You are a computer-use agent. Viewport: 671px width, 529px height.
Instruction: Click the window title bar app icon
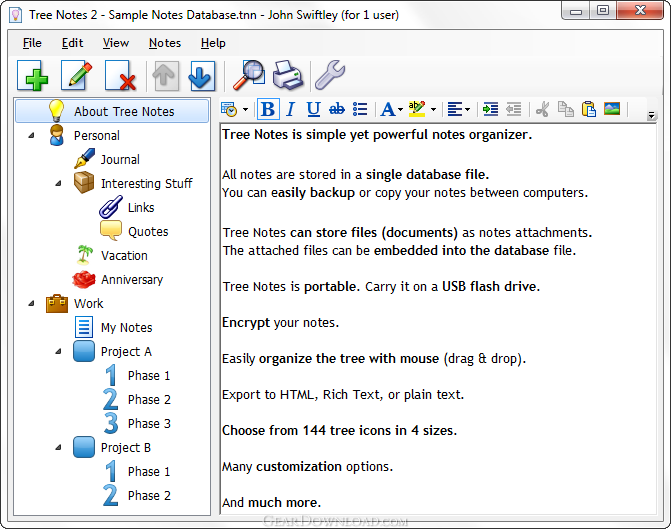(x=16, y=15)
